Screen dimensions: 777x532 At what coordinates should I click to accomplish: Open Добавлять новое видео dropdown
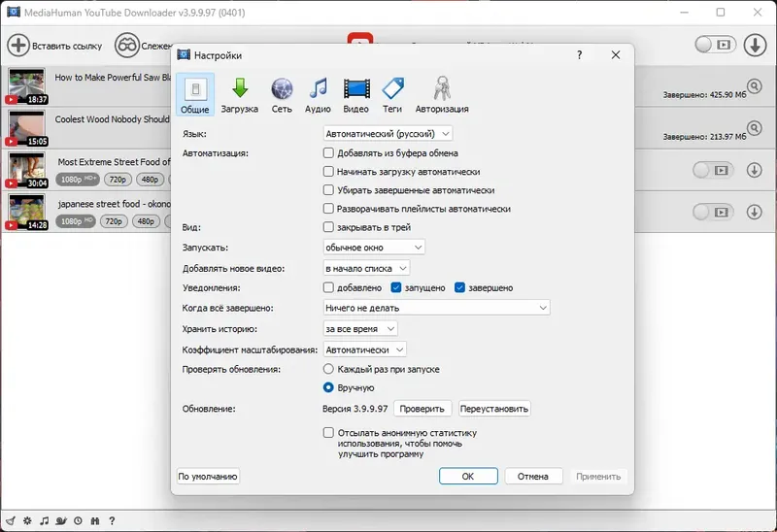366,268
